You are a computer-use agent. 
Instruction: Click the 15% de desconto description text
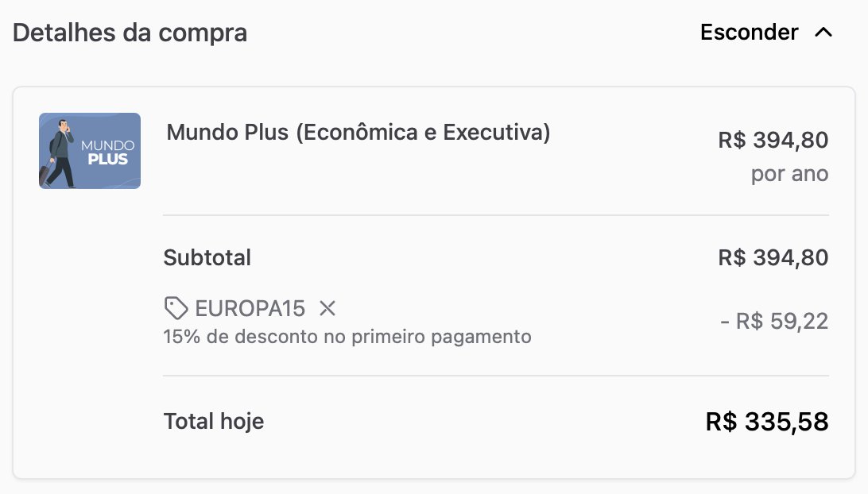(x=347, y=336)
